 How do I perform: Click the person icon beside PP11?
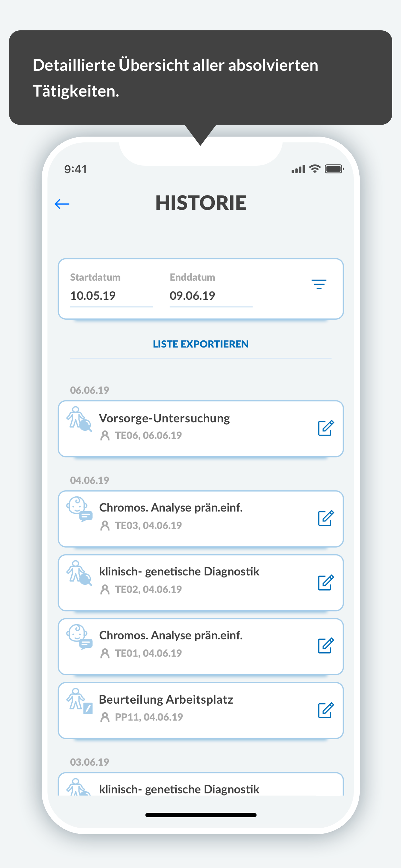tap(105, 718)
